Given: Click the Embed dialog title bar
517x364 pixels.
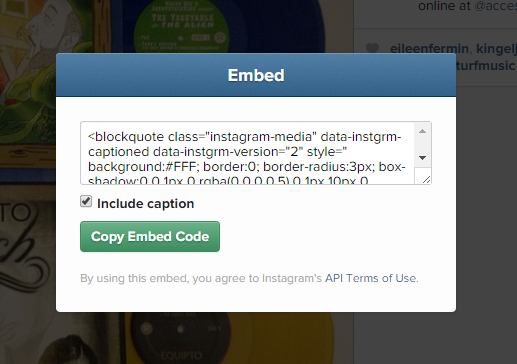Looking at the screenshot, I should click(256, 75).
